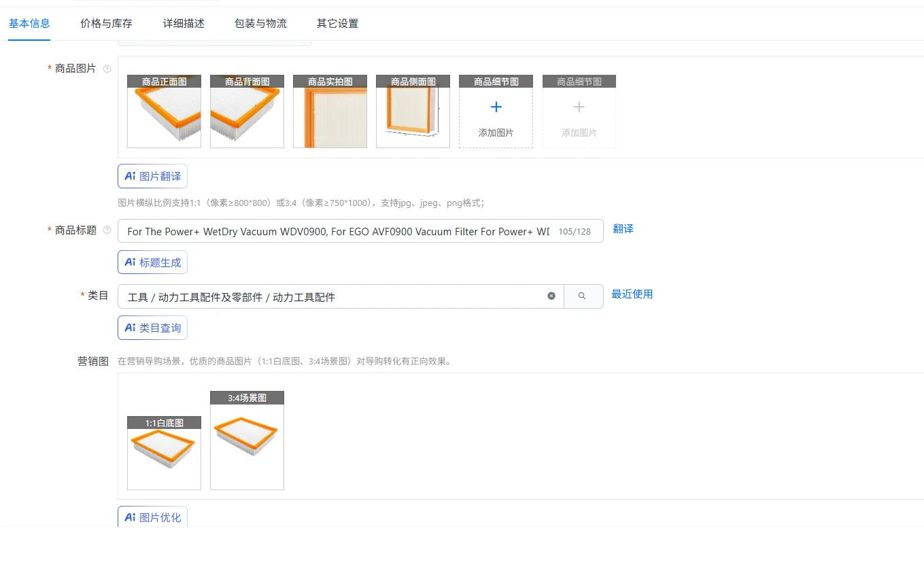
Task: Click the 翻译 link next to the title
Action: [623, 230]
